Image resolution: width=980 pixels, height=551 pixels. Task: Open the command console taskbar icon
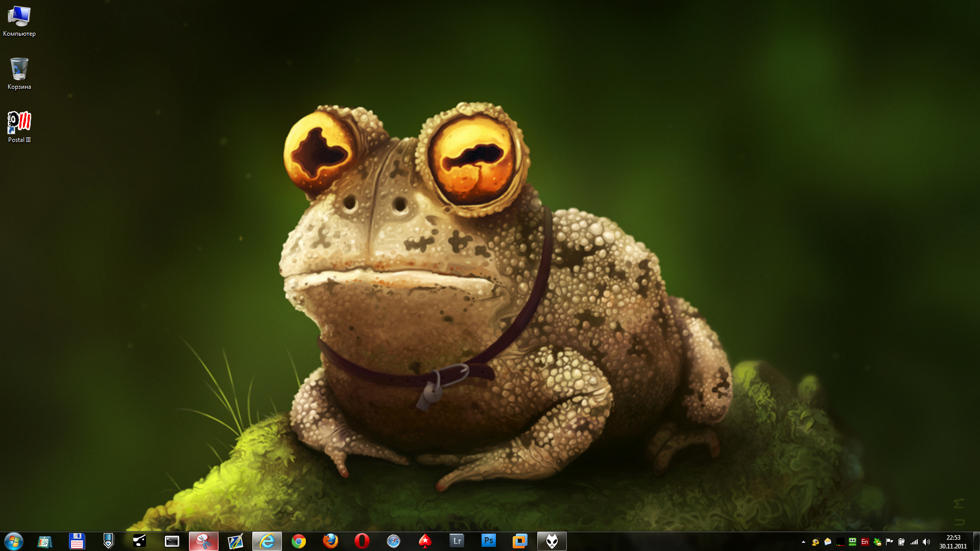click(x=172, y=541)
